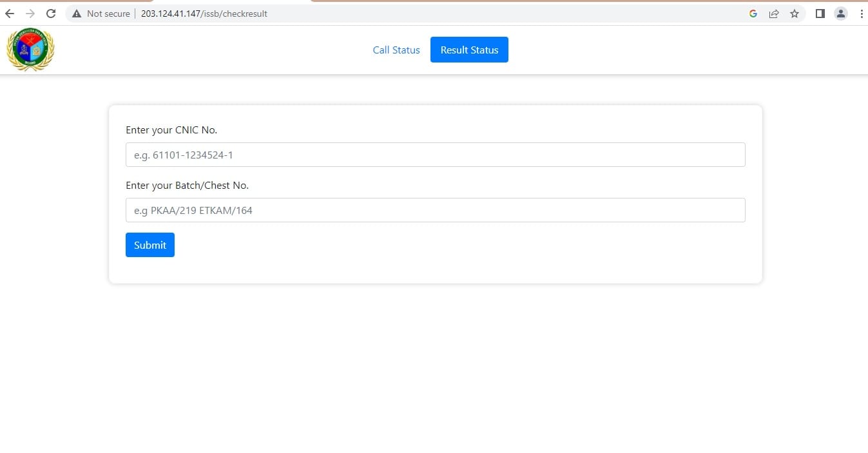Image resolution: width=868 pixels, height=453 pixels.
Task: Open the Chrome profile avatar
Action: (841, 14)
